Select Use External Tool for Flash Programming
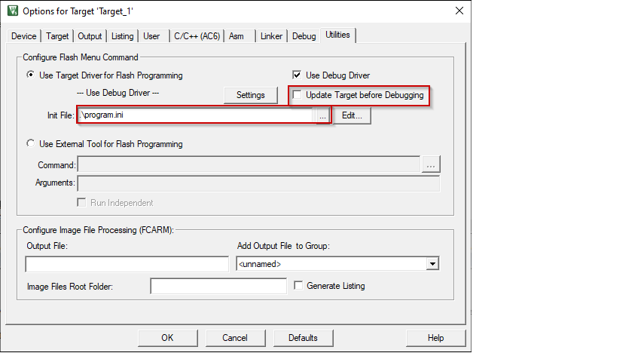This screenshot has height=353, width=644. click(30, 144)
